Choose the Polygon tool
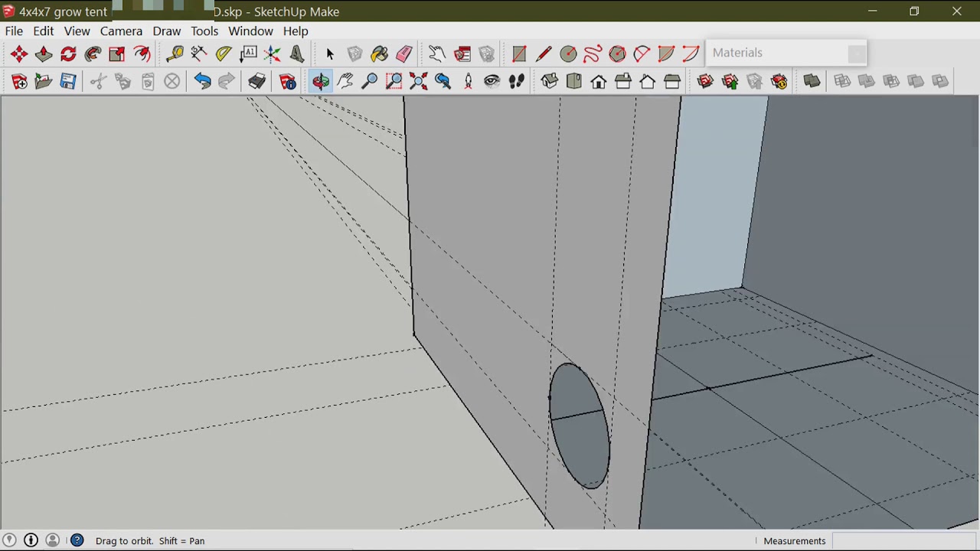Viewport: 980px width, 551px height. click(617, 54)
